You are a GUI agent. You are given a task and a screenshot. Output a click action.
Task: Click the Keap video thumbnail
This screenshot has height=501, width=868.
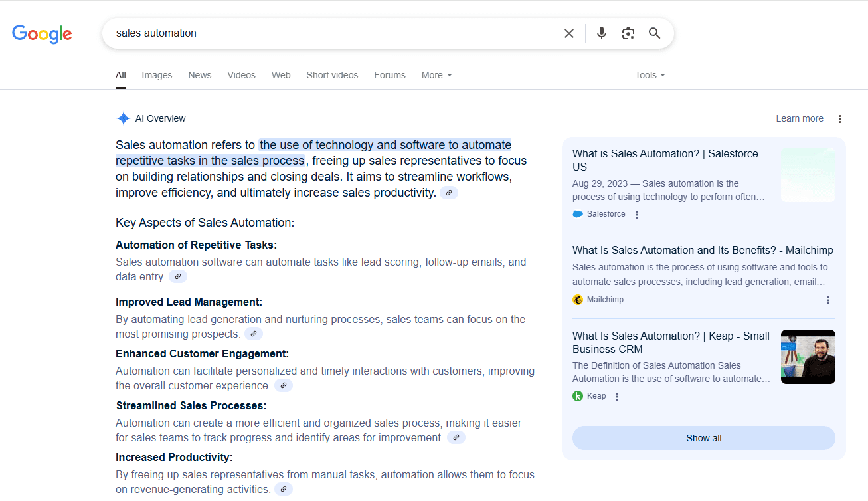pos(808,357)
